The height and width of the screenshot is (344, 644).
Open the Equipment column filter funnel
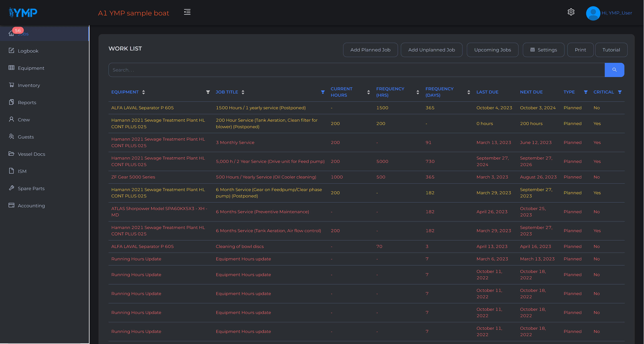pyautogui.click(x=208, y=92)
